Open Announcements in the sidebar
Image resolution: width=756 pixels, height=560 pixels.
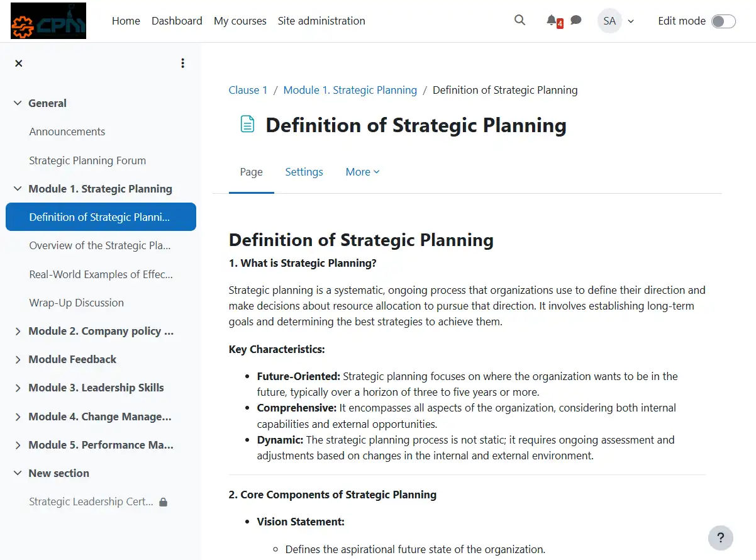tap(67, 132)
